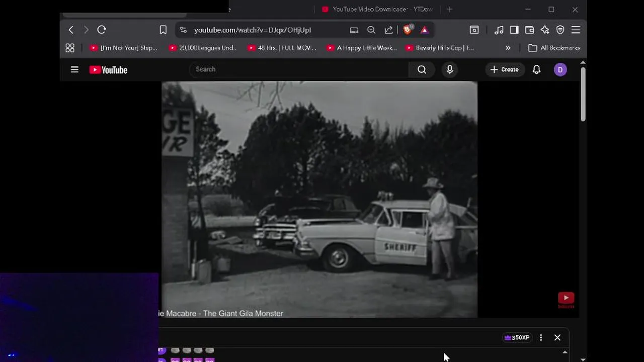Click the video player showing the sheriff car
The width and height of the screenshot is (644, 362).
319,200
